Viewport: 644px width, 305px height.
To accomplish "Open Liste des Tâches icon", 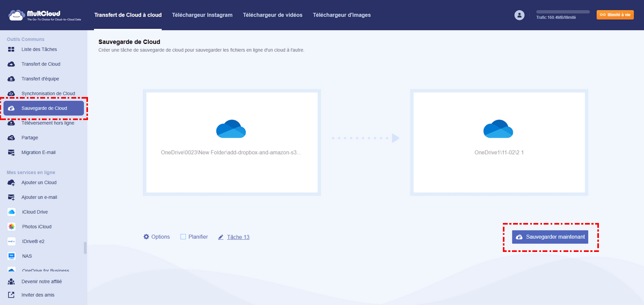I will click(11, 49).
